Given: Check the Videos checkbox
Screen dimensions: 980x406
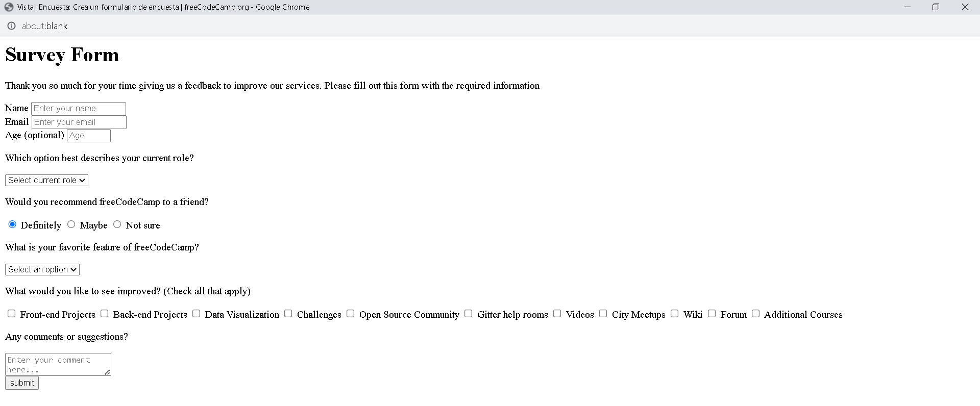Looking at the screenshot, I should 557,314.
